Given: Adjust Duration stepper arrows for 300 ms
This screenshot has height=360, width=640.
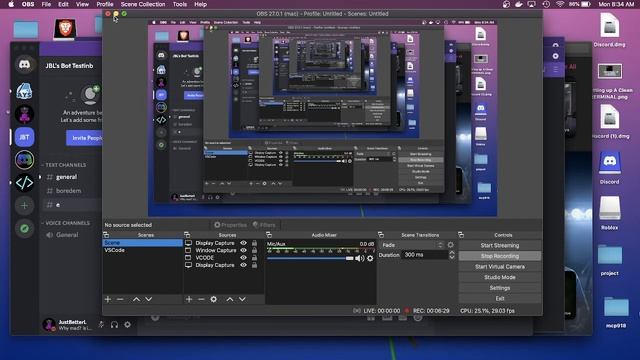Looking at the screenshot, I should 452,255.
